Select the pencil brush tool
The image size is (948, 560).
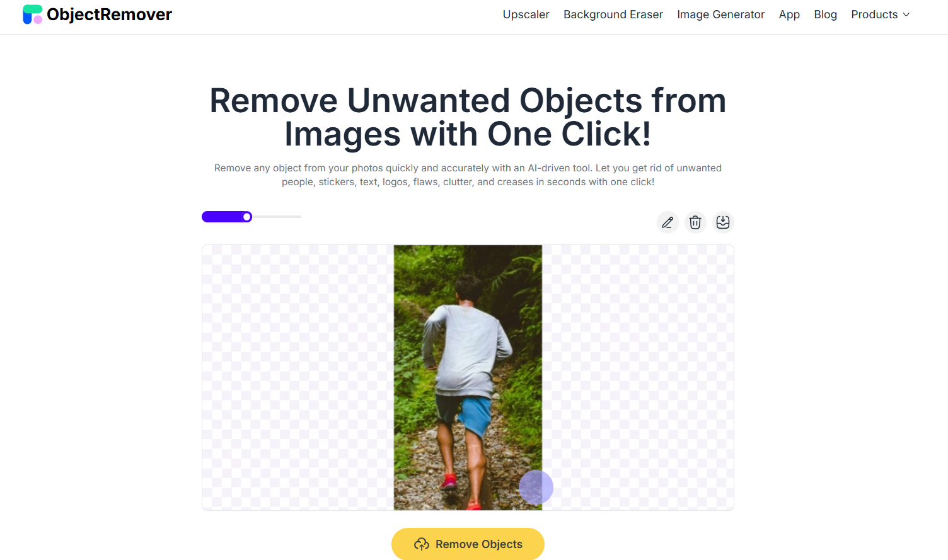[668, 222]
